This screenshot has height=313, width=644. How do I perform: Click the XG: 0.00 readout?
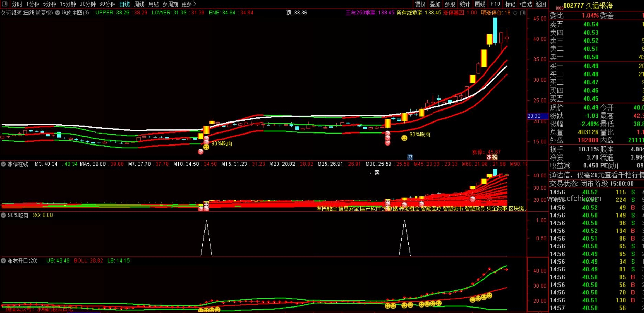point(43,215)
